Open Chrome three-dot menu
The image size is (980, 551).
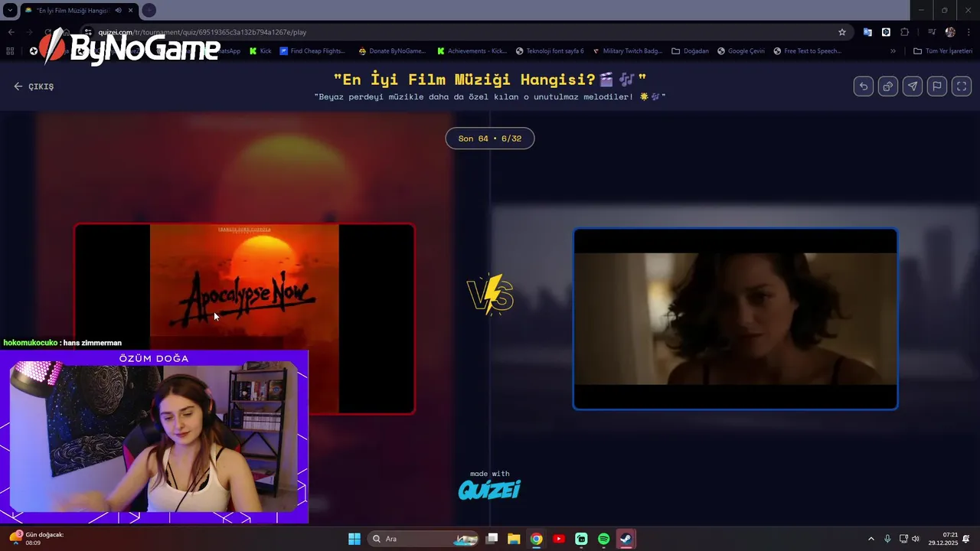(968, 32)
